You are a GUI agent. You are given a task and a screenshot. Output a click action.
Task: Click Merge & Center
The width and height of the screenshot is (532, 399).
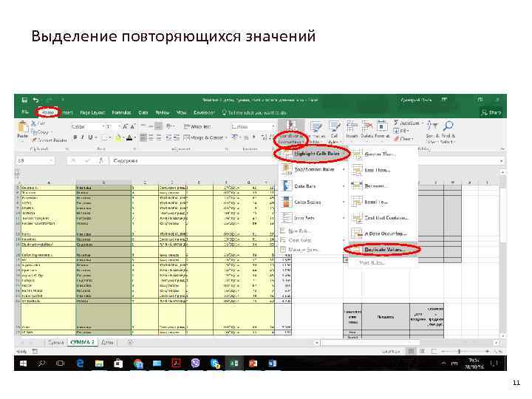coord(205,137)
